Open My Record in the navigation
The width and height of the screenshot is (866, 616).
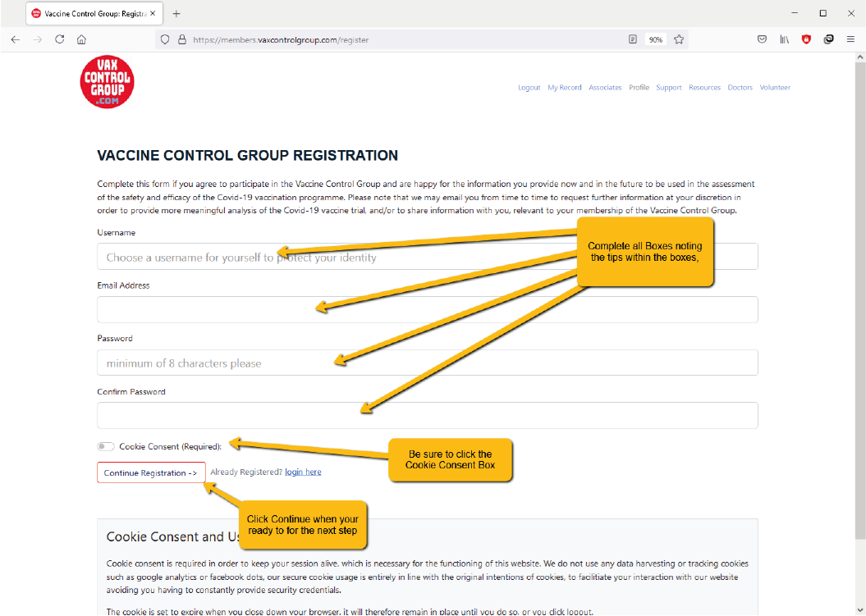click(564, 88)
